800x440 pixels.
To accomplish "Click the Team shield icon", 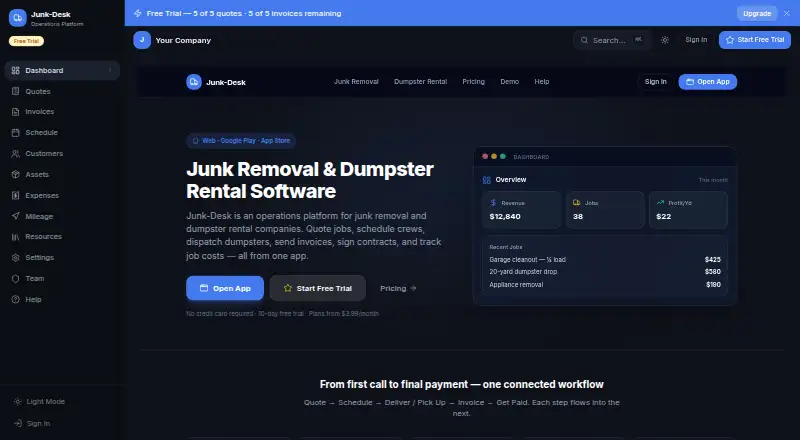I will pos(16,279).
